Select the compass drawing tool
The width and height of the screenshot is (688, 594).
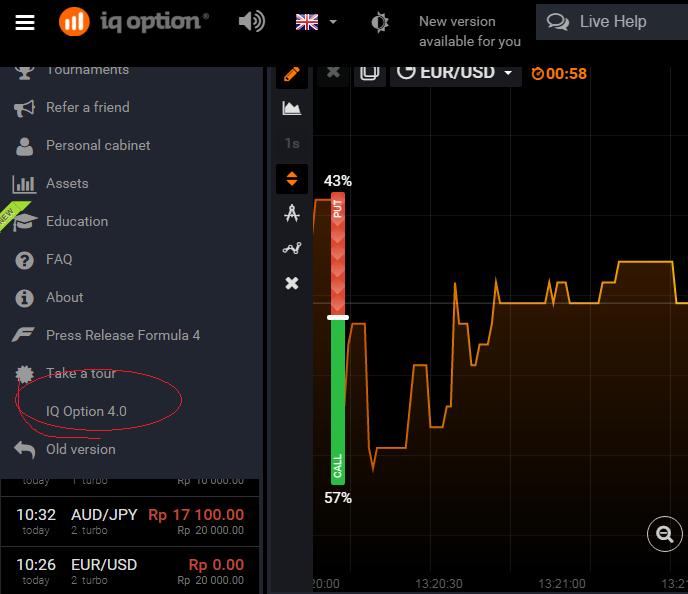coord(292,214)
